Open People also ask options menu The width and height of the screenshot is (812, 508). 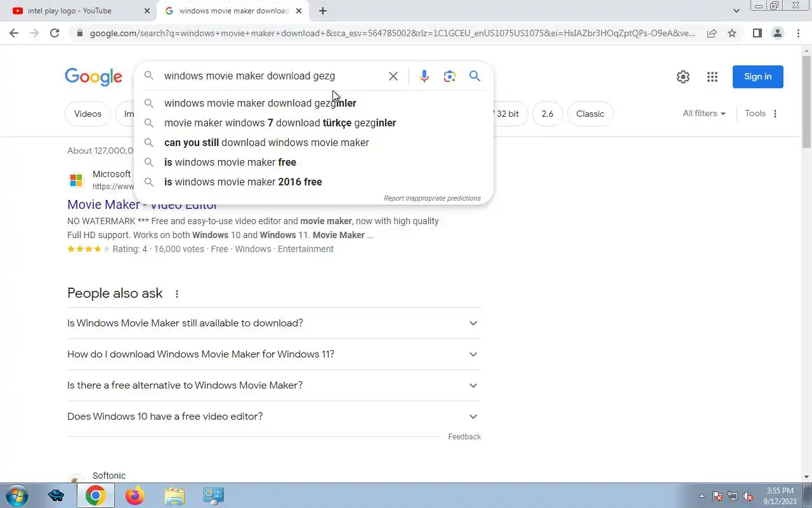pos(177,294)
